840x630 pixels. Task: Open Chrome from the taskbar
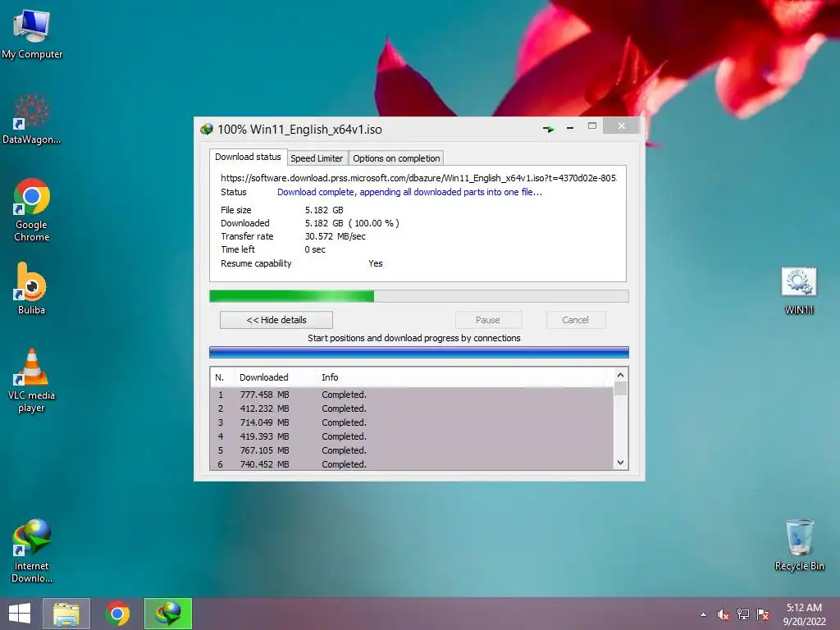coord(117,614)
